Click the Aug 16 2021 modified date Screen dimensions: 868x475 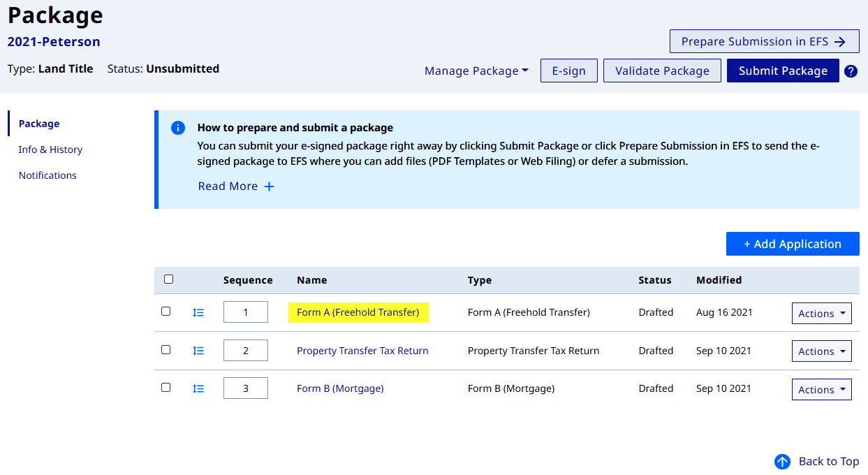point(724,312)
